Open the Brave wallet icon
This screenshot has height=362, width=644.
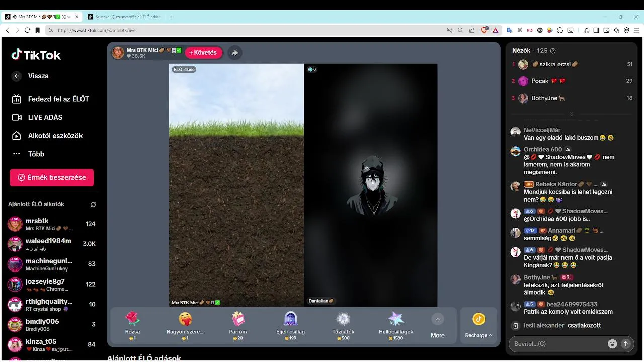tap(606, 30)
